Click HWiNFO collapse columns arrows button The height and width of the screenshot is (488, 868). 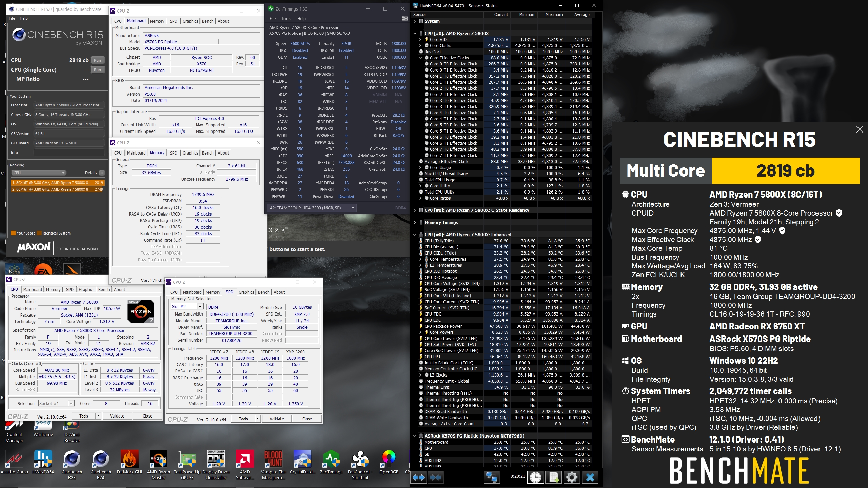[x=435, y=477]
